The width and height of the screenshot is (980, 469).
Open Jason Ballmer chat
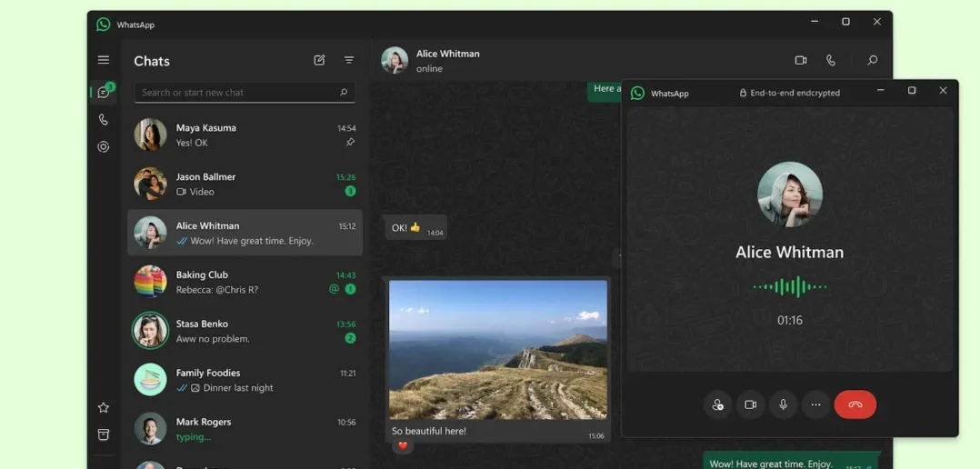[245, 185]
